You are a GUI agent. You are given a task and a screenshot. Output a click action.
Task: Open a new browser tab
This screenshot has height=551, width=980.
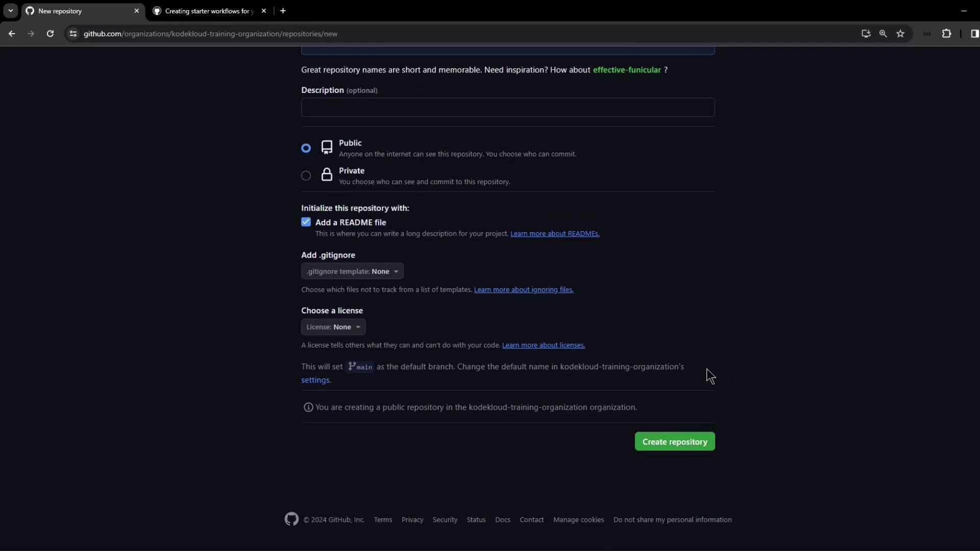tap(283, 11)
